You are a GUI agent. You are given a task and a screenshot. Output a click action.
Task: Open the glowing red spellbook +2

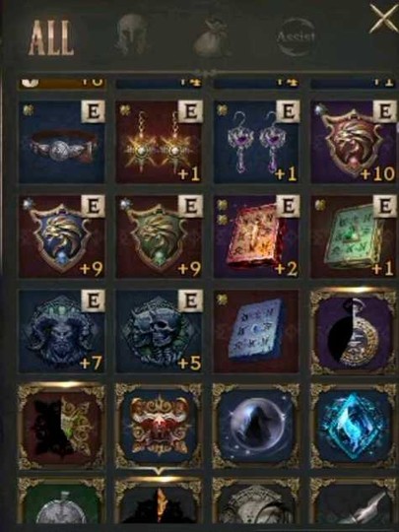coord(256,236)
